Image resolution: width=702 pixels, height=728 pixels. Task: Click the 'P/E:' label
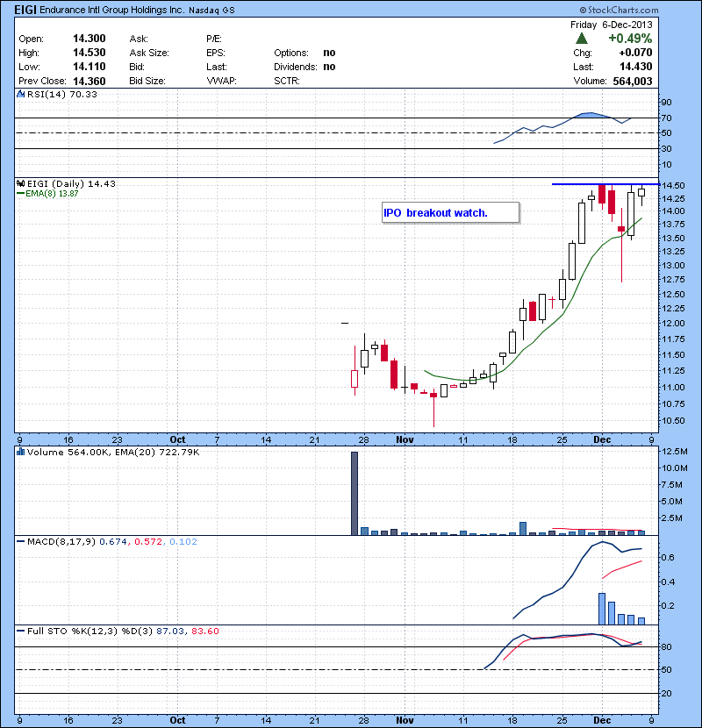point(214,39)
